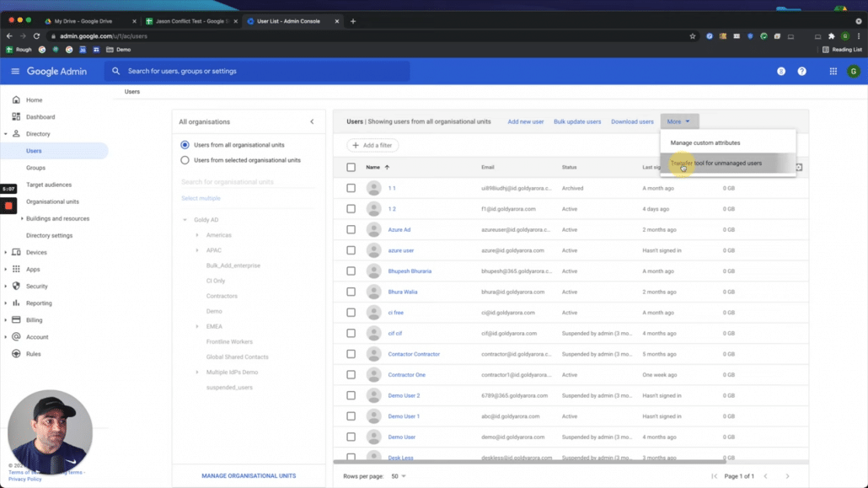Tick the checkbox for user ci free
The image size is (868, 488).
click(x=351, y=313)
